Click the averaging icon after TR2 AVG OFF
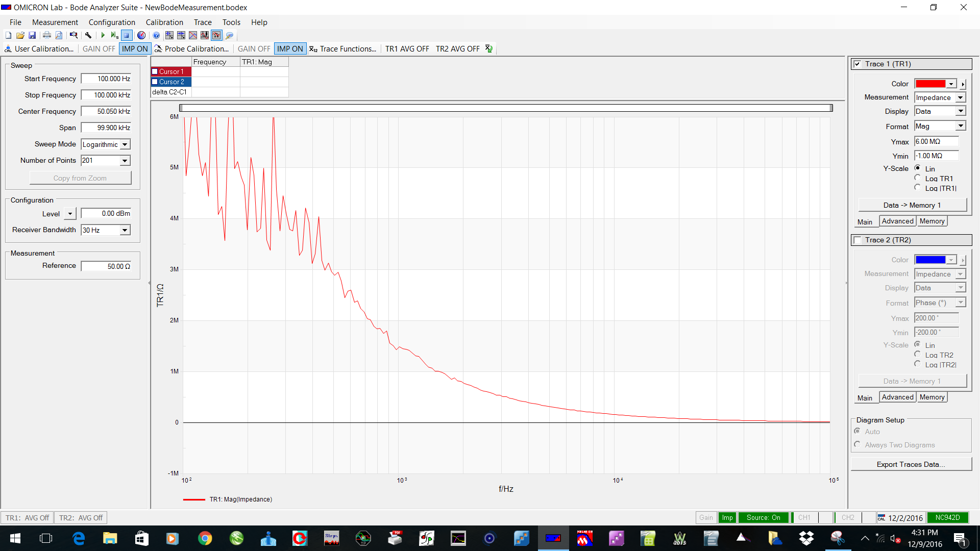This screenshot has width=980, height=551. (489, 48)
